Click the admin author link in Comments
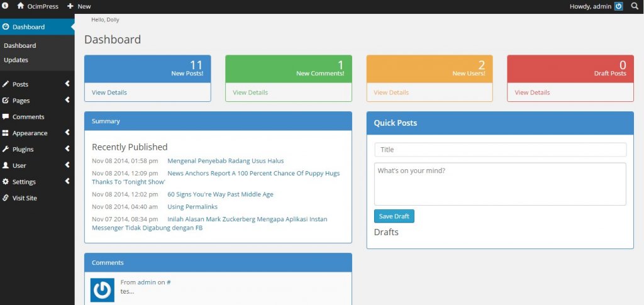Image resolution: width=644 pixels, height=305 pixels. click(x=147, y=282)
